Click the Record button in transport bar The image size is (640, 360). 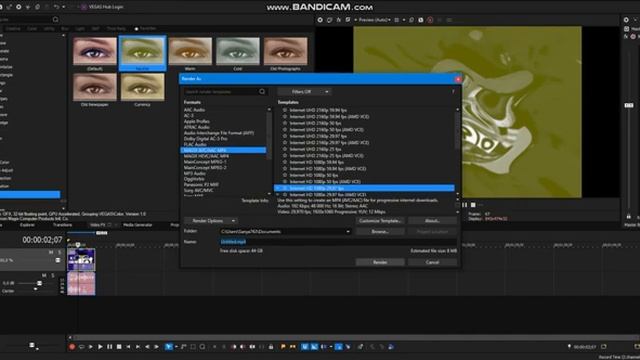click(x=72, y=347)
